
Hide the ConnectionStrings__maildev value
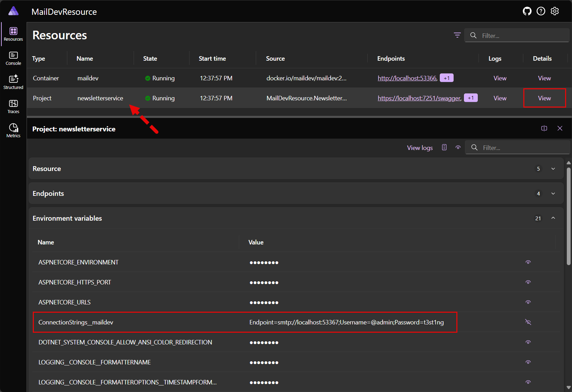coord(528,322)
